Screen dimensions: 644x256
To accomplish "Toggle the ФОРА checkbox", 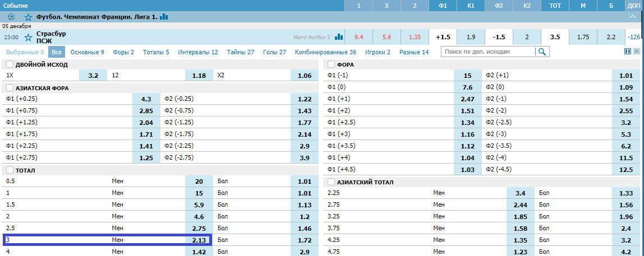I will point(331,64).
